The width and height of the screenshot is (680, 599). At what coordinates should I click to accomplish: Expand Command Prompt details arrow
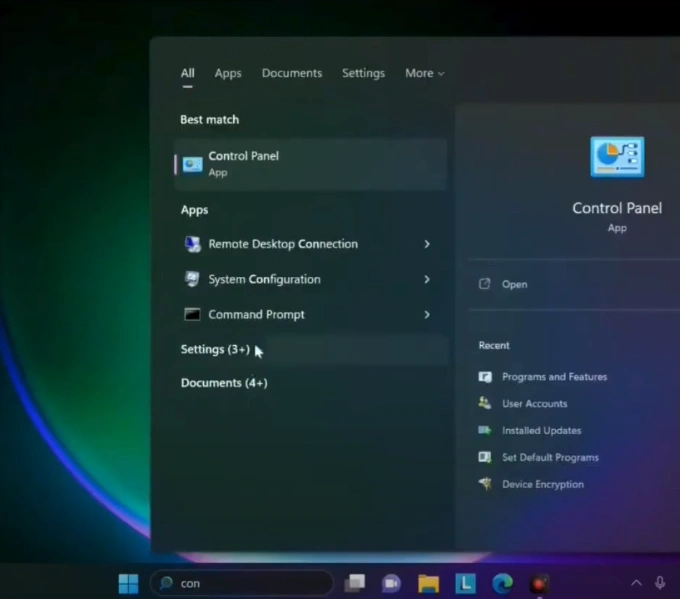pos(427,314)
